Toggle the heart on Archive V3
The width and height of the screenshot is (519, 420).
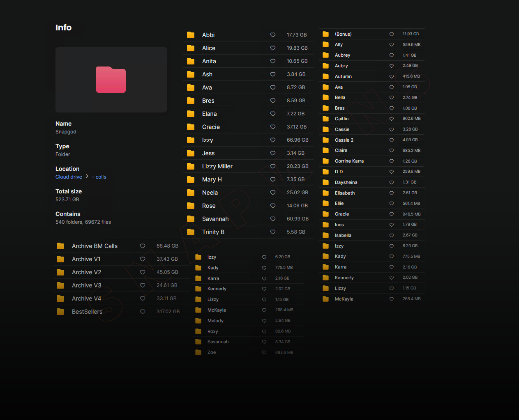coord(143,285)
